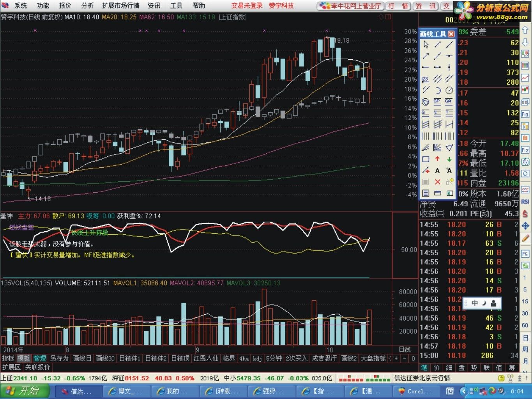Click the page down arrow in sidebar

[x=525, y=42]
